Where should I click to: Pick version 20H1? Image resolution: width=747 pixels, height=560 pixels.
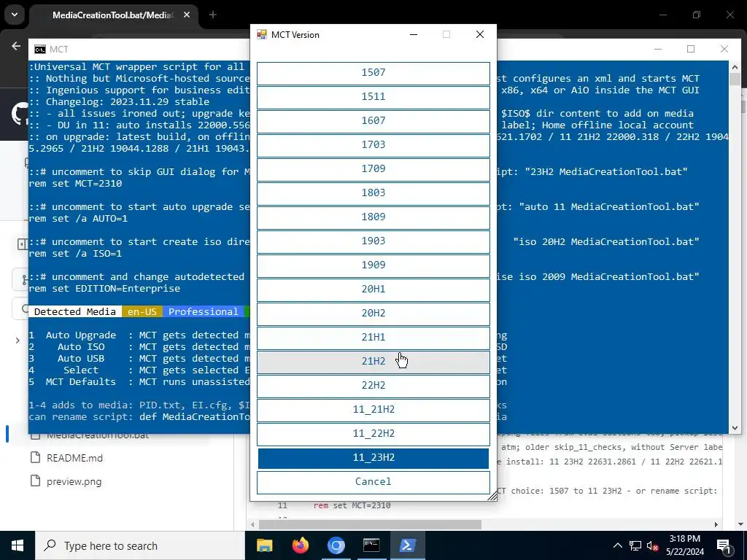(373, 289)
